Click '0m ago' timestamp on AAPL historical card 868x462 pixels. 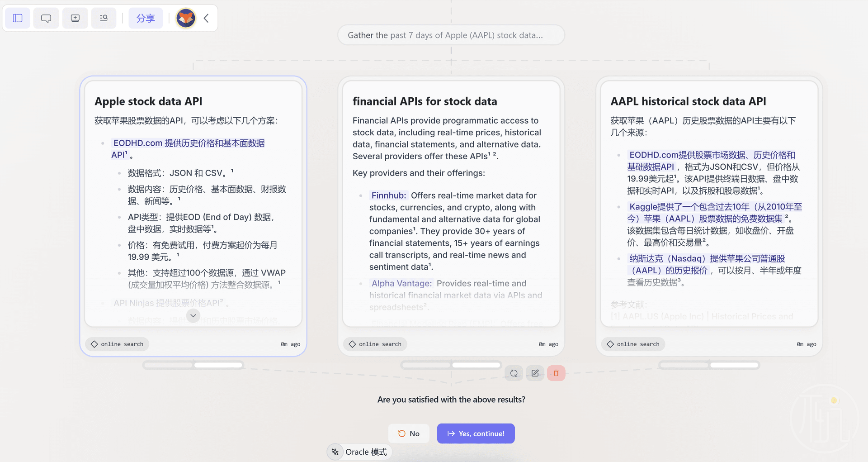point(807,344)
